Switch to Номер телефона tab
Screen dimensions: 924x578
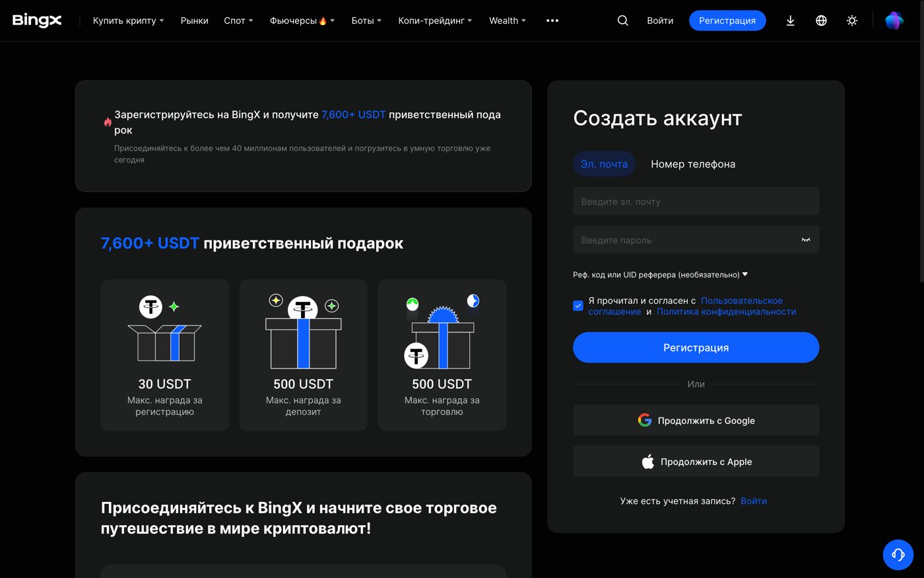click(693, 164)
